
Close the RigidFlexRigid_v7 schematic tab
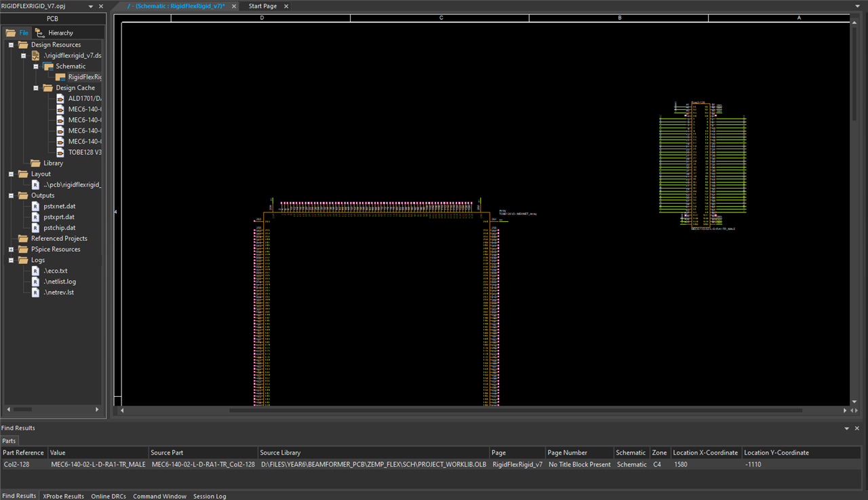pyautogui.click(x=234, y=6)
